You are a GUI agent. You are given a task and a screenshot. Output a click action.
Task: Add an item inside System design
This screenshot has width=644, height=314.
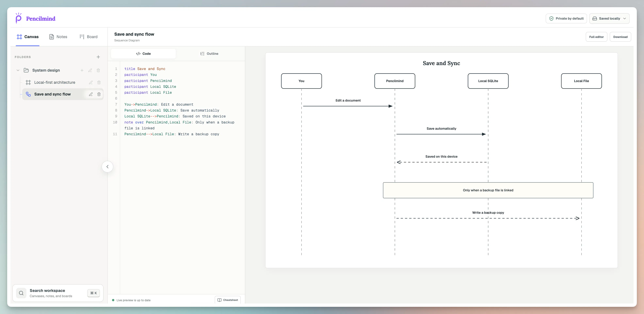82,70
